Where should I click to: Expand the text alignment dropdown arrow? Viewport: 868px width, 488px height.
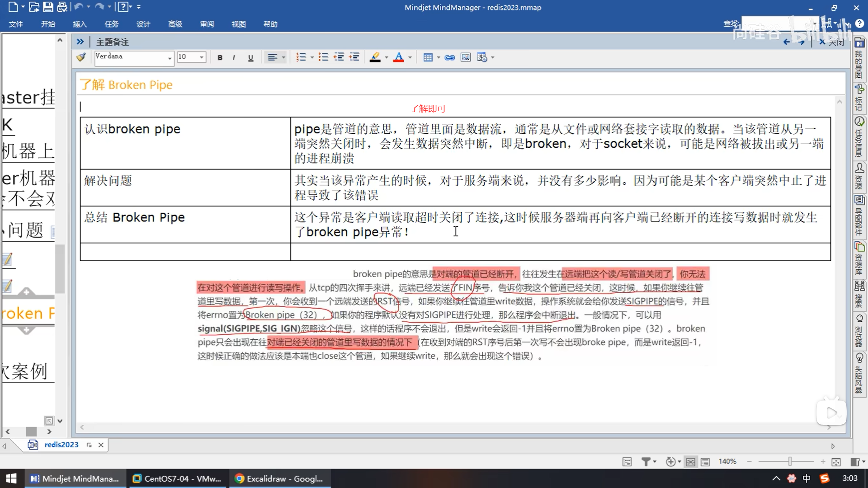(x=283, y=57)
